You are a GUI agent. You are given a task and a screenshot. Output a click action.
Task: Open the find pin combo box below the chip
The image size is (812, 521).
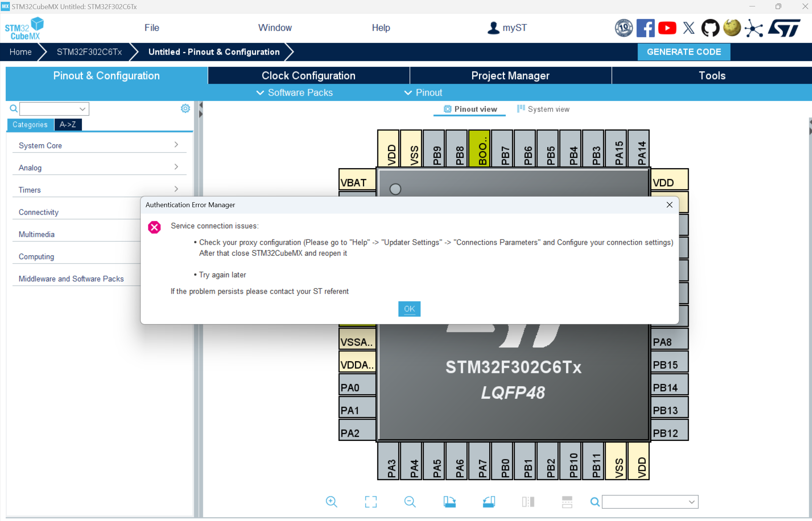(650, 502)
